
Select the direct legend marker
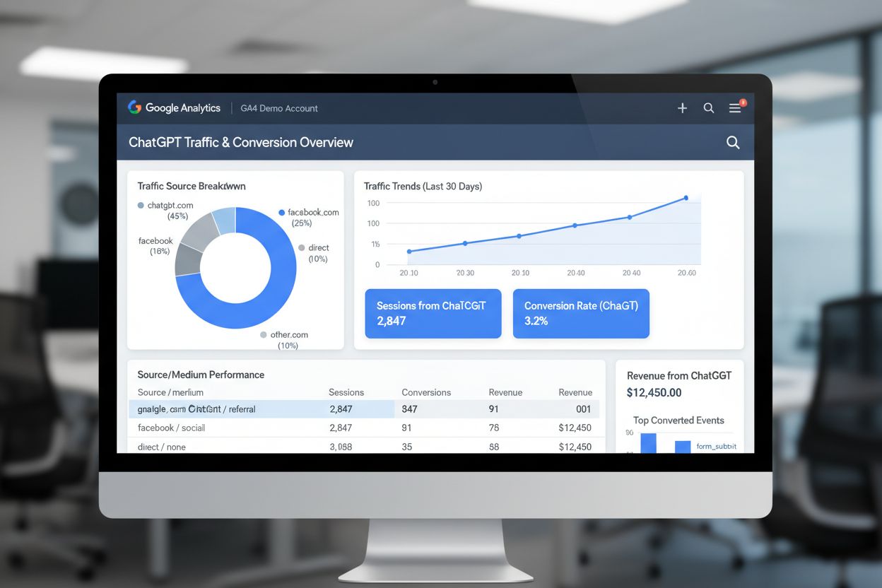[302, 248]
